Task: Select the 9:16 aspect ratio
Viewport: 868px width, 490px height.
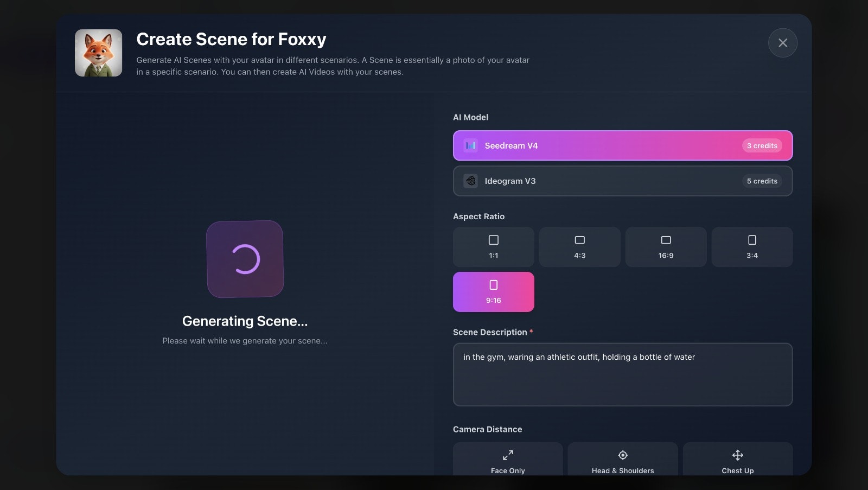Action: coord(493,292)
